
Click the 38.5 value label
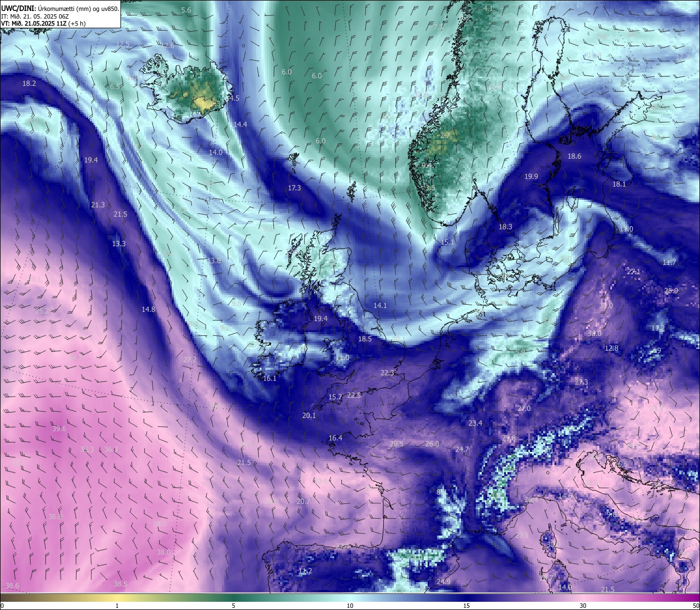coord(120,584)
